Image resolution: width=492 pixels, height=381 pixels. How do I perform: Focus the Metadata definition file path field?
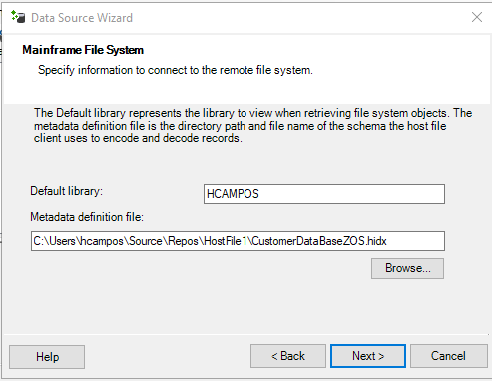(238, 241)
